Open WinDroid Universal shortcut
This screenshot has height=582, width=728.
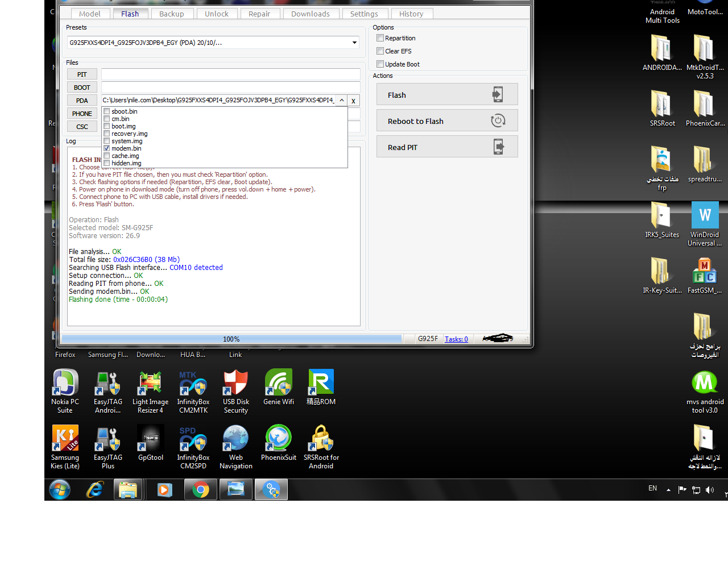point(705,224)
